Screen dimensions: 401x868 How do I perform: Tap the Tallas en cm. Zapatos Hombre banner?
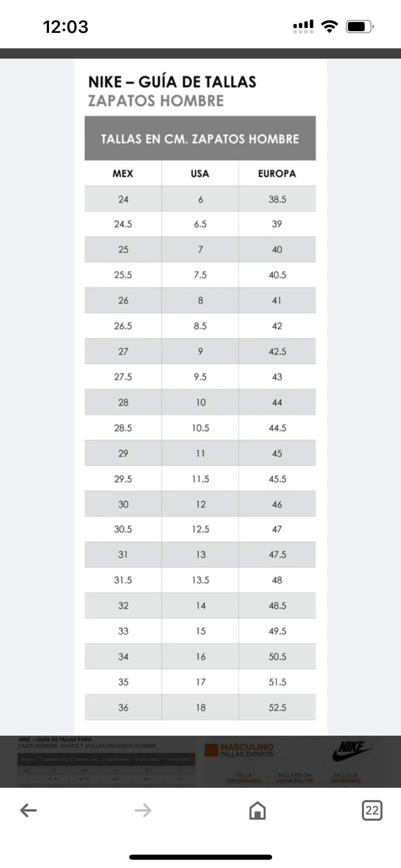200,138
